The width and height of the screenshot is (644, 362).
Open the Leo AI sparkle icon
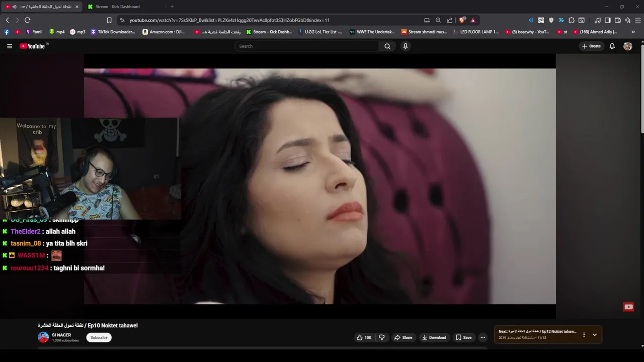tap(627, 20)
